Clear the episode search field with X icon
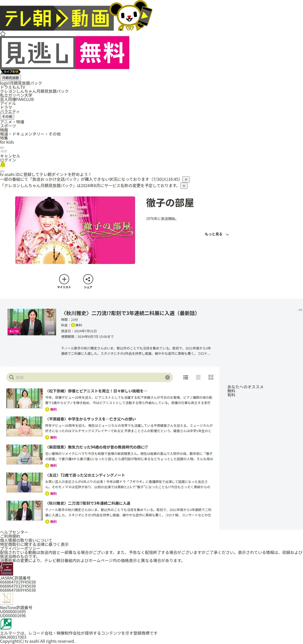The width and height of the screenshot is (303, 644). click(167, 377)
